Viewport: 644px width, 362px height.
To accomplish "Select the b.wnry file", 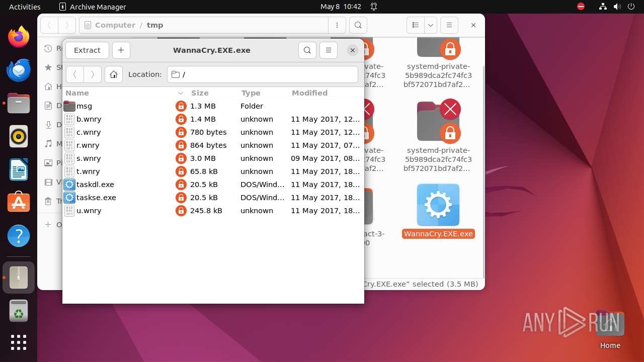I will point(213,119).
